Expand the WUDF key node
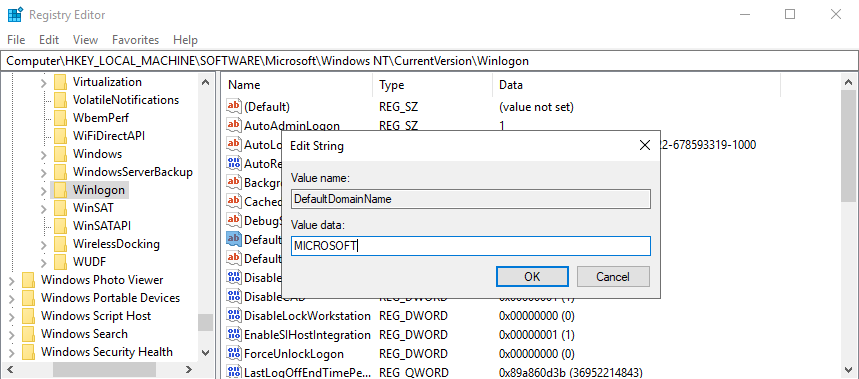The image size is (859, 379). 44,262
